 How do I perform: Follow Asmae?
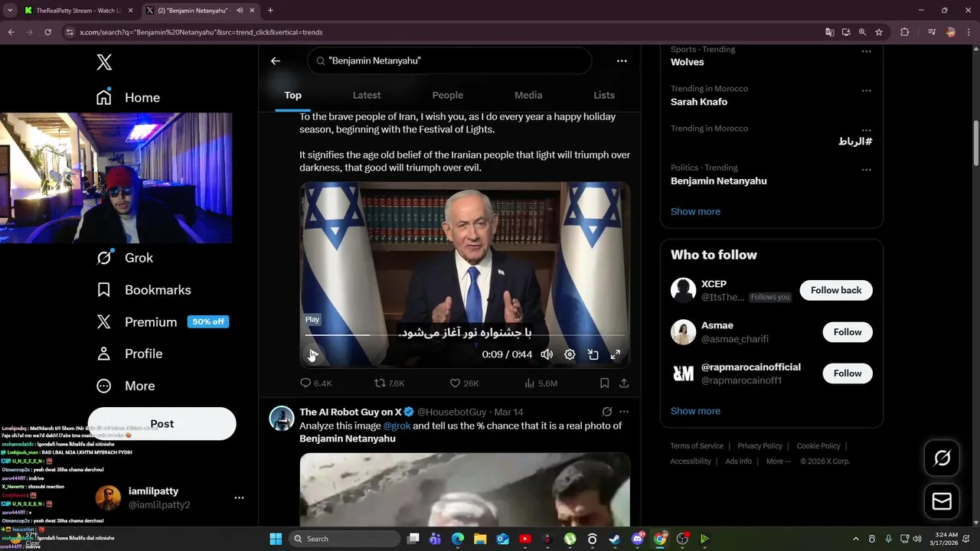point(848,332)
